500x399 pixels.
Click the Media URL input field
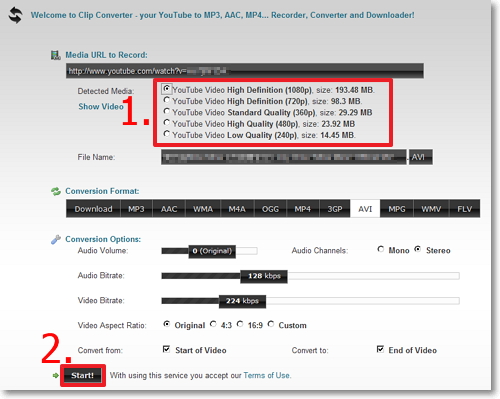tap(245, 71)
